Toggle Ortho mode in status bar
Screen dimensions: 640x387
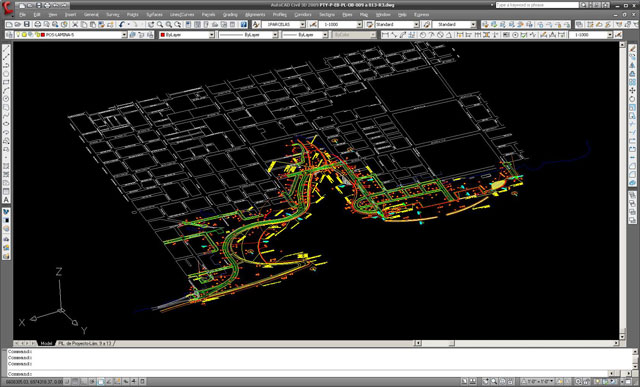tap(85, 381)
